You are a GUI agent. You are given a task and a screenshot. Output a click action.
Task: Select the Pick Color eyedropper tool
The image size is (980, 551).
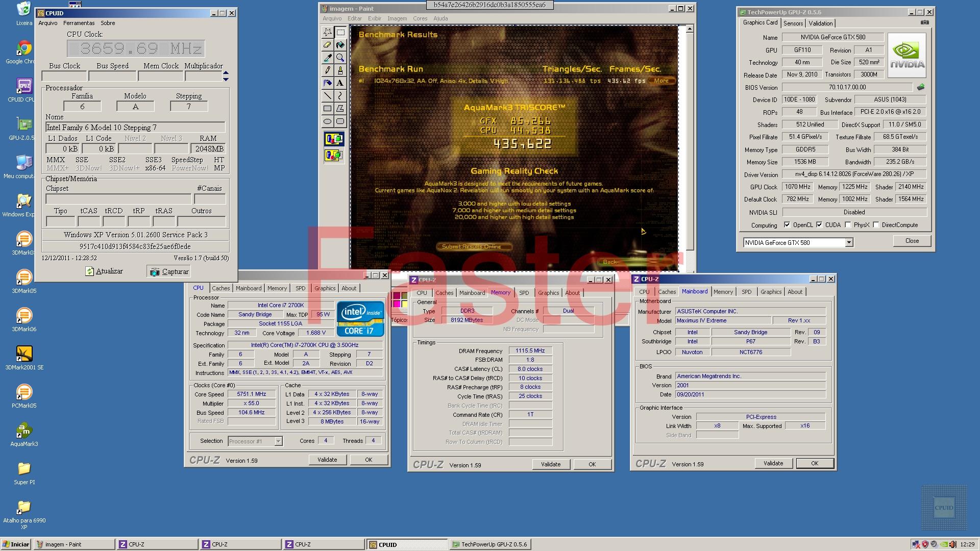328,58
